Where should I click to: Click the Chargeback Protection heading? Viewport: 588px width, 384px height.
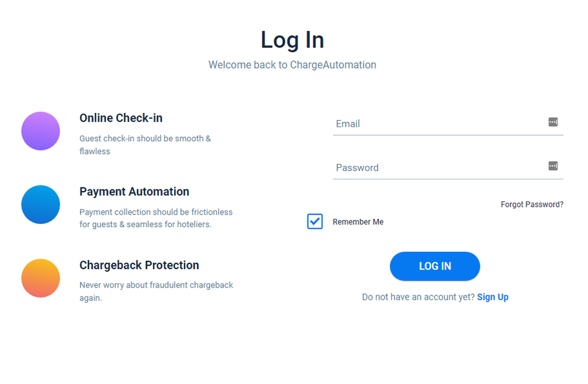pyautogui.click(x=139, y=265)
